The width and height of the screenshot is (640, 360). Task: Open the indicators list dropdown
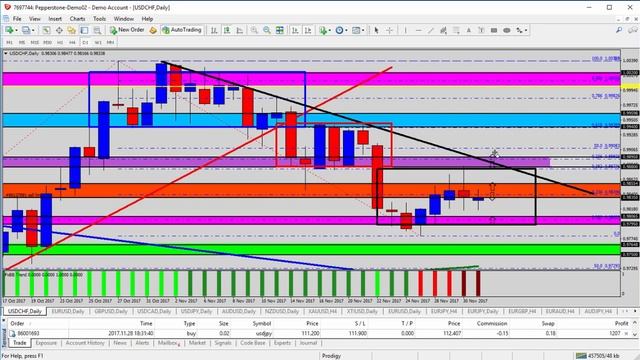[x=325, y=30]
